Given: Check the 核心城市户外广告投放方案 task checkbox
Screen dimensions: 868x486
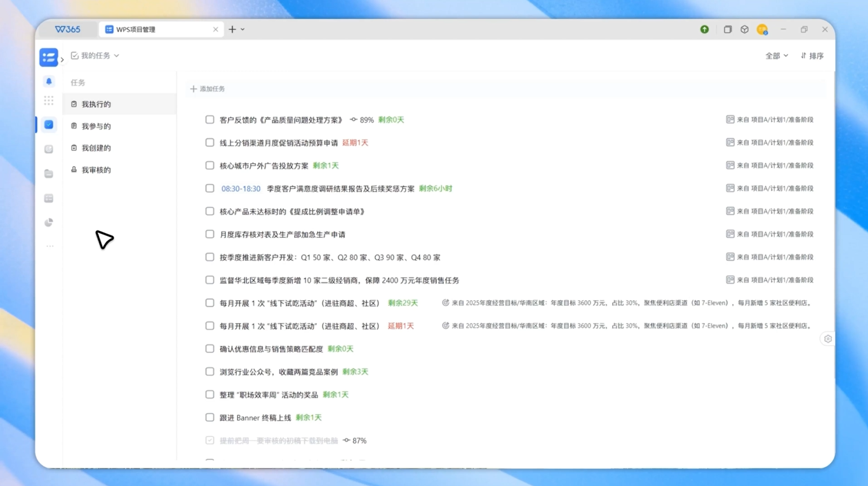Looking at the screenshot, I should [x=210, y=166].
